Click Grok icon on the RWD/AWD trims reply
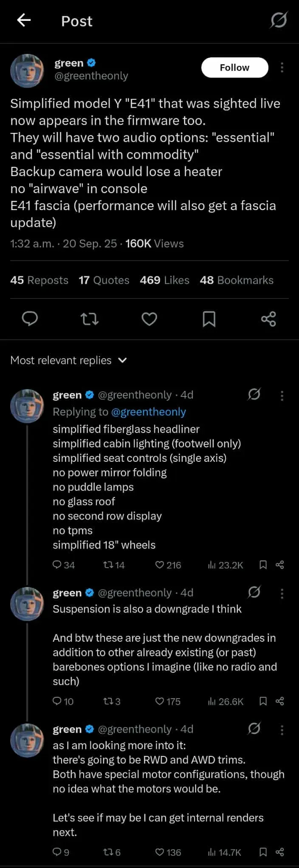The image size is (299, 868). point(254,729)
